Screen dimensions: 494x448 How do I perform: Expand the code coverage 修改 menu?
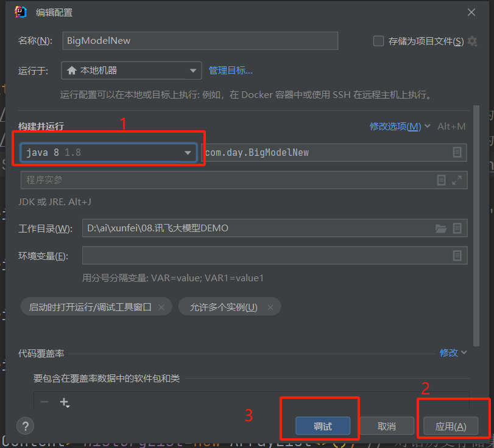tap(453, 352)
